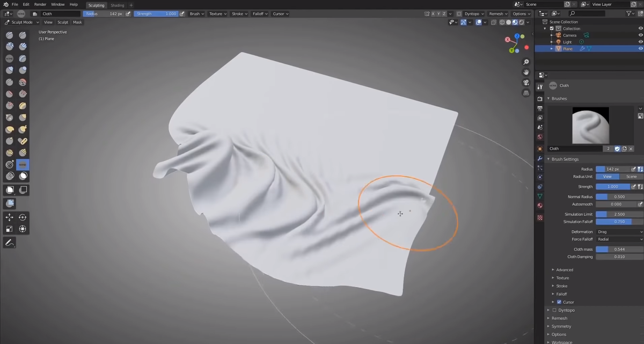Screen dimensions: 644x344
Task: Open the Options dropdown in header
Action: [521, 14]
